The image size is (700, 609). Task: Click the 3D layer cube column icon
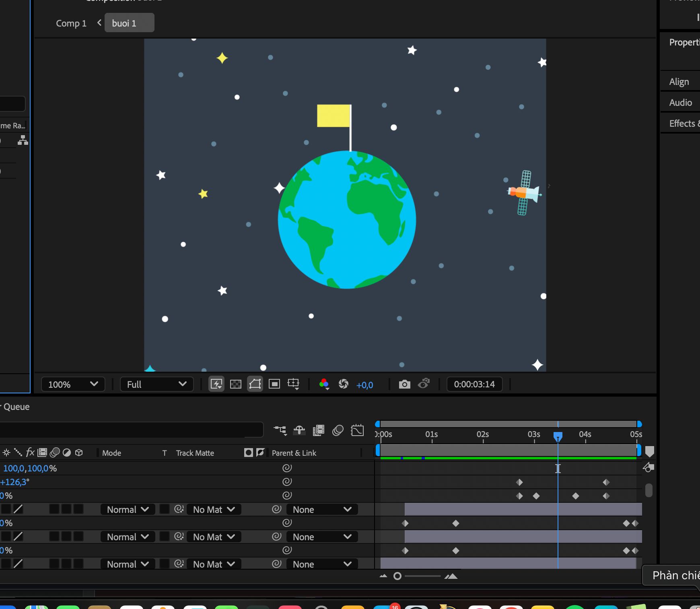(x=79, y=453)
